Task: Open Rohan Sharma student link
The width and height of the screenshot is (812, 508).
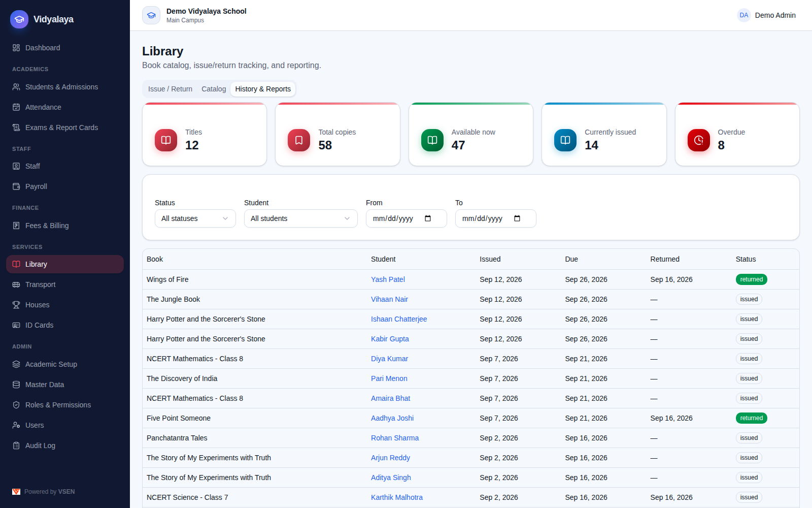Action: point(395,438)
